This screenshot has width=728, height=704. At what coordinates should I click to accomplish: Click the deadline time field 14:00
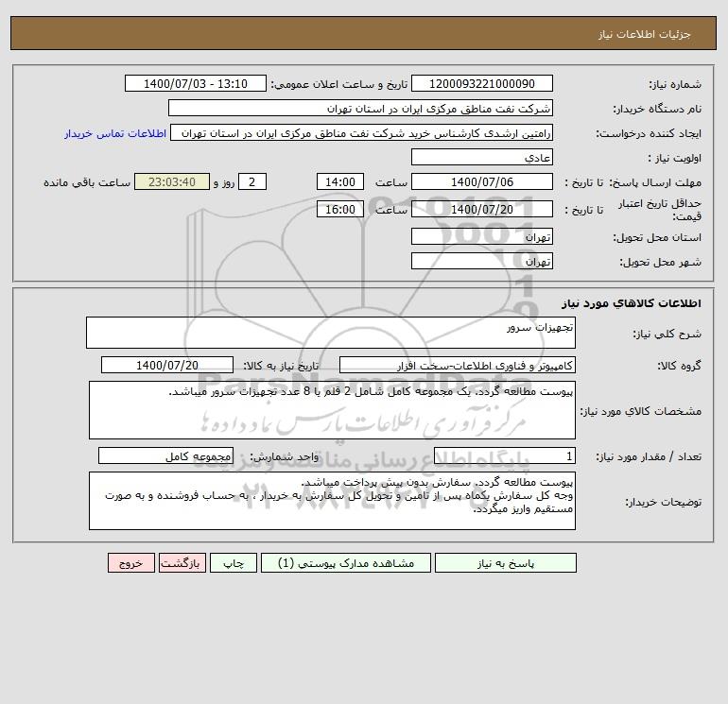coord(340,182)
